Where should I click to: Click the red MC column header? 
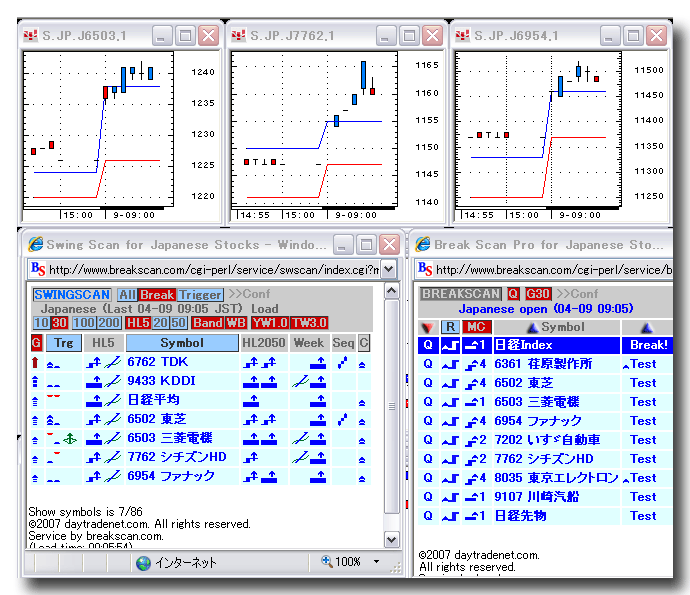point(476,327)
